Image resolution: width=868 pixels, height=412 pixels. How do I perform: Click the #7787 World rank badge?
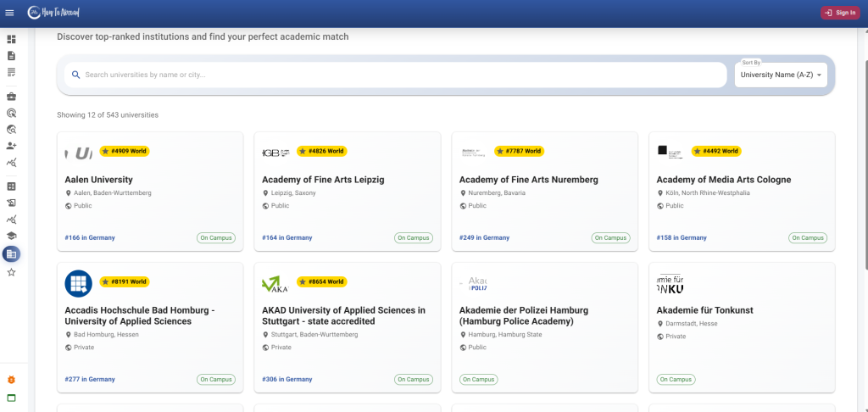point(520,151)
